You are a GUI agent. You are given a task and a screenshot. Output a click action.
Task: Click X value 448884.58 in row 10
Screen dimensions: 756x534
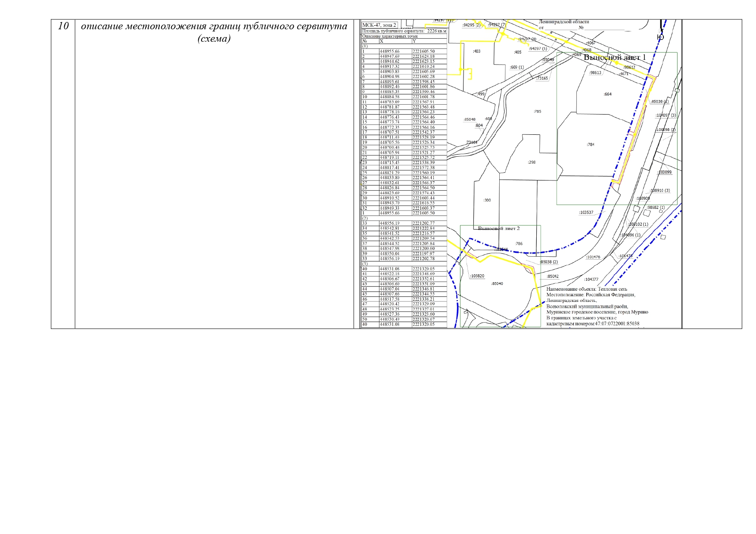(389, 97)
